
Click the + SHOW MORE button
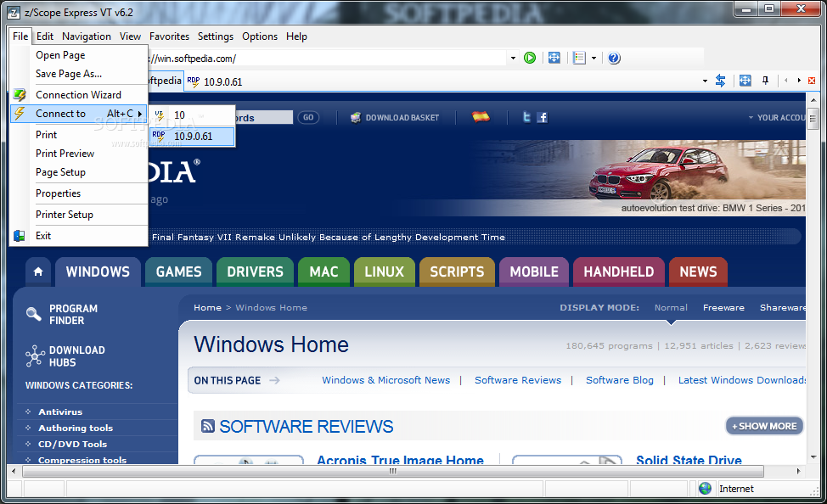[x=765, y=426]
